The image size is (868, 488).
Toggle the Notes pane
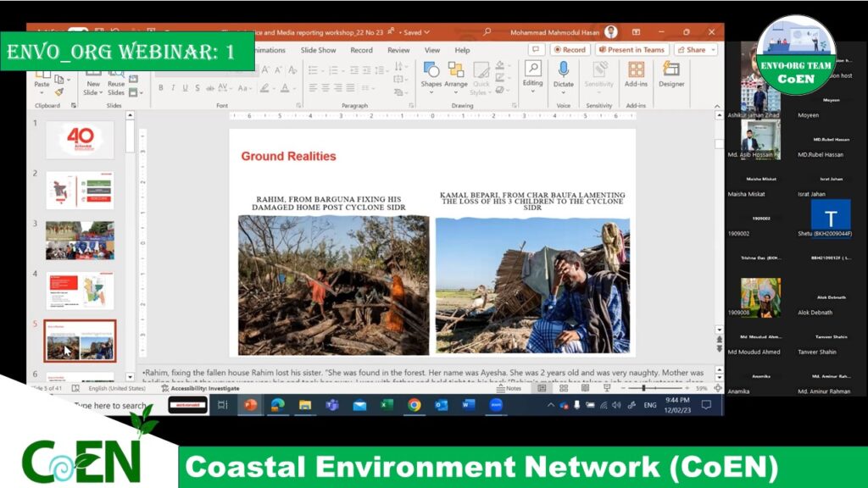509,388
